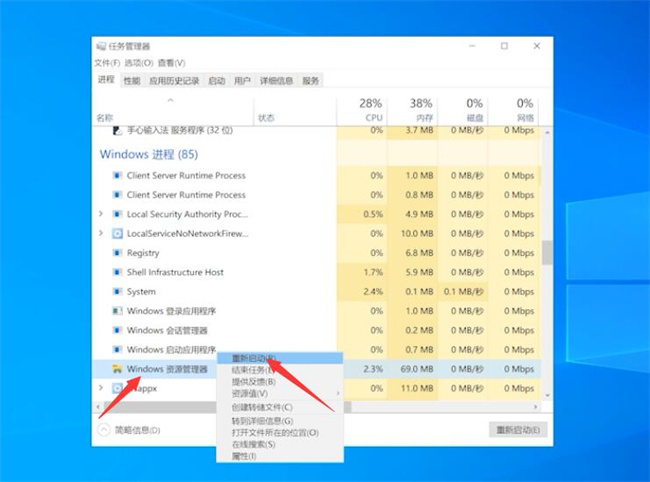This screenshot has height=482, width=650.
Task: Click the Windows 会话管理器 process icon
Action: click(117, 330)
